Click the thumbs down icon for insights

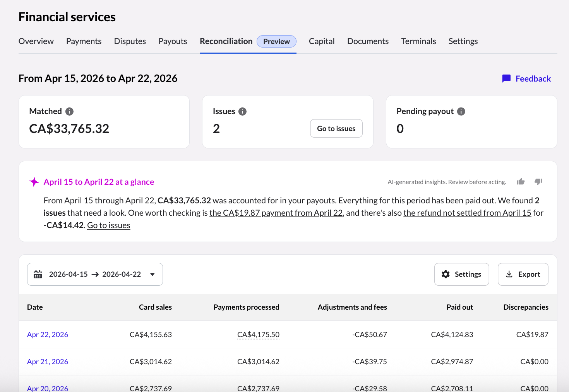[538, 182]
